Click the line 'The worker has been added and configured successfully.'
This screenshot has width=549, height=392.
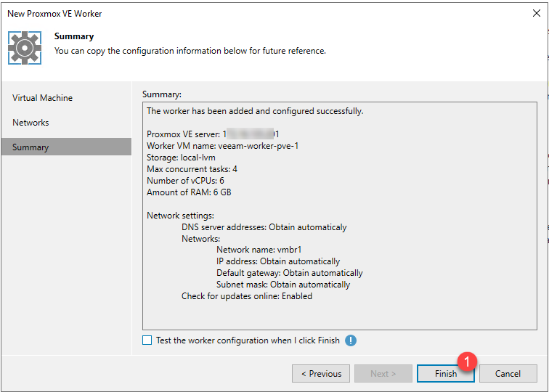pyautogui.click(x=255, y=111)
